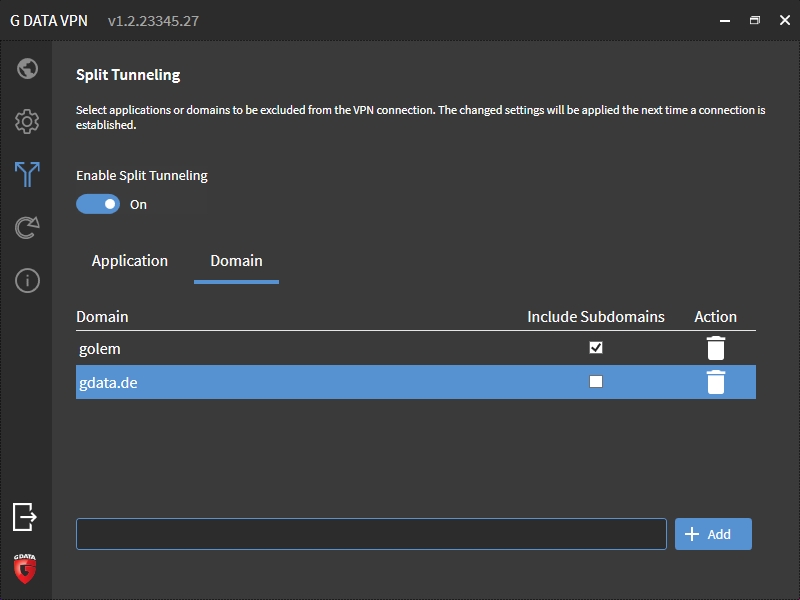Focus the new domain input field
The height and width of the screenshot is (600, 800).
371,534
